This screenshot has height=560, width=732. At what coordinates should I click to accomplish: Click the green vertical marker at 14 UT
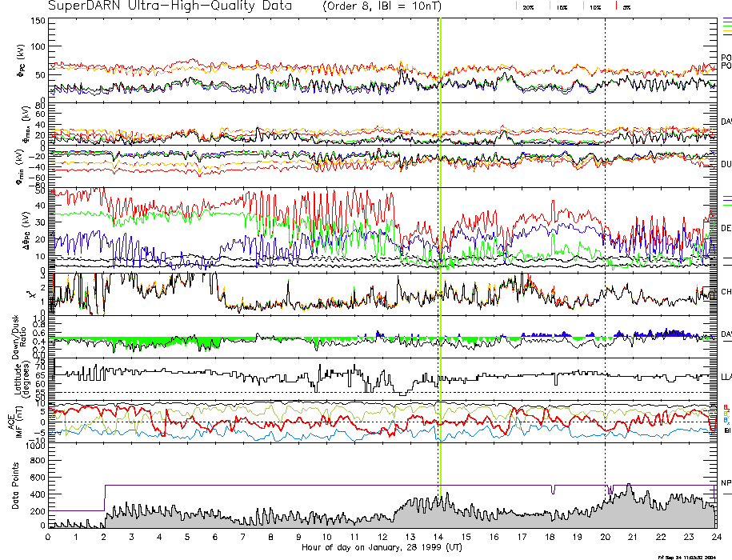coord(440,240)
